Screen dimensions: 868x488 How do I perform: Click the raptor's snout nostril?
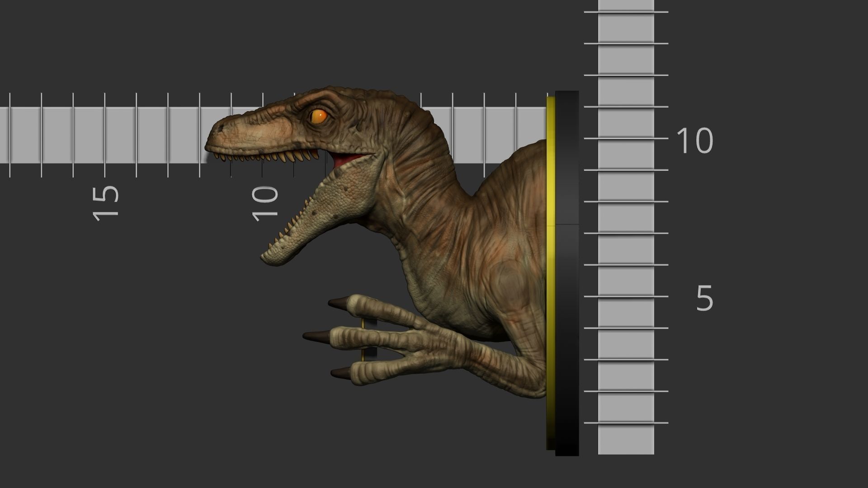tap(220, 129)
